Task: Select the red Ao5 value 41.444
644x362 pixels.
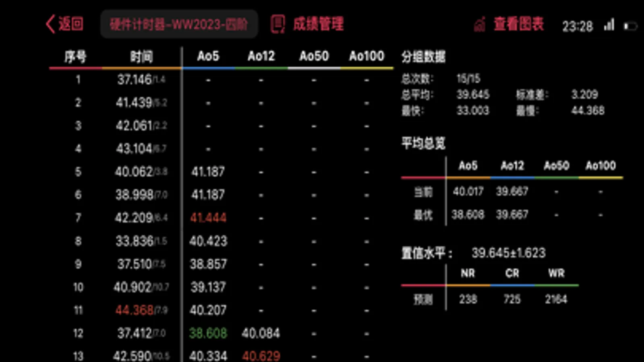Action: coord(208,218)
